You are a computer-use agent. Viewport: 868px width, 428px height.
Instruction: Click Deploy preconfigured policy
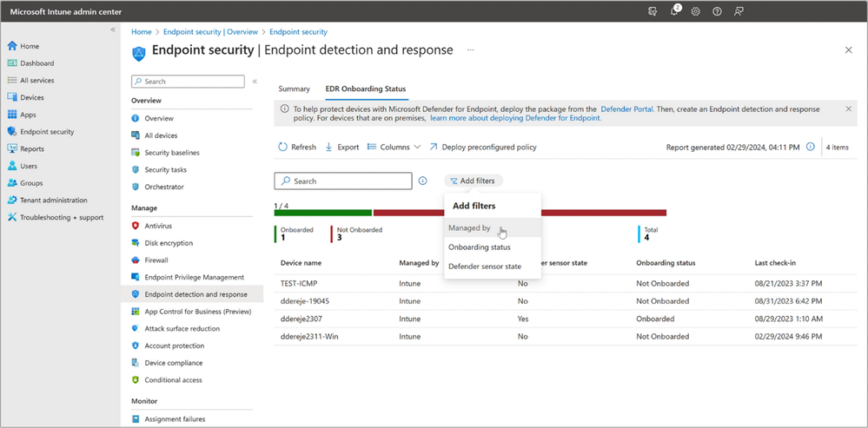click(x=483, y=147)
